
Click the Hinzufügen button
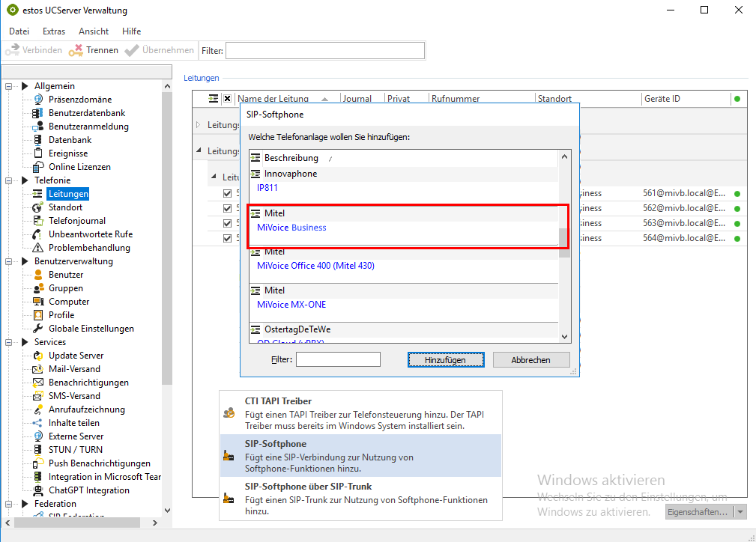(445, 359)
